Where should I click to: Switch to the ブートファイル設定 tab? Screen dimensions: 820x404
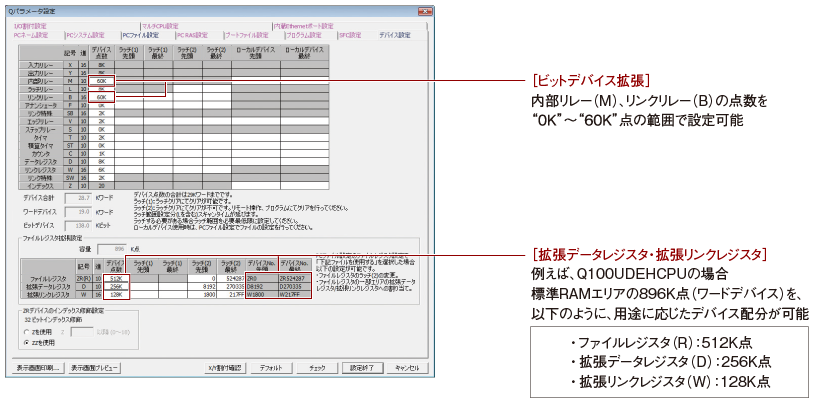pyautogui.click(x=244, y=35)
